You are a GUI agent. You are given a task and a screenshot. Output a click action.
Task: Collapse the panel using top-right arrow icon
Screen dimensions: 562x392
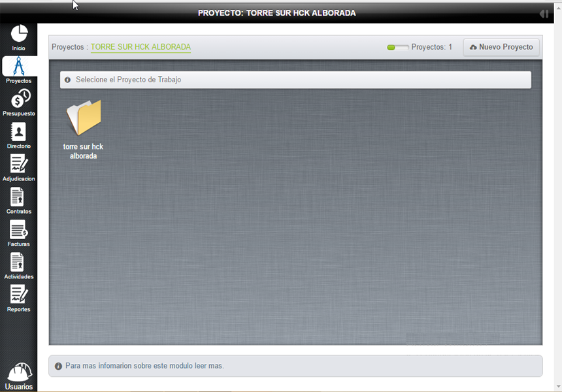[543, 14]
